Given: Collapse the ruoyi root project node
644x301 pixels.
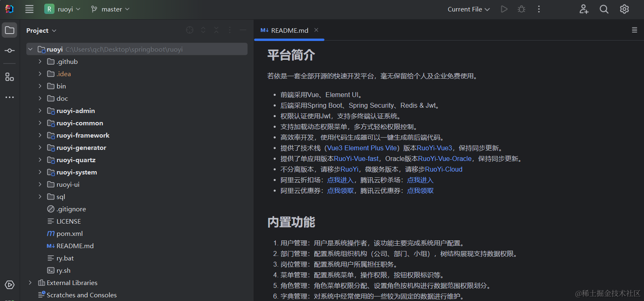Looking at the screenshot, I should [x=30, y=49].
